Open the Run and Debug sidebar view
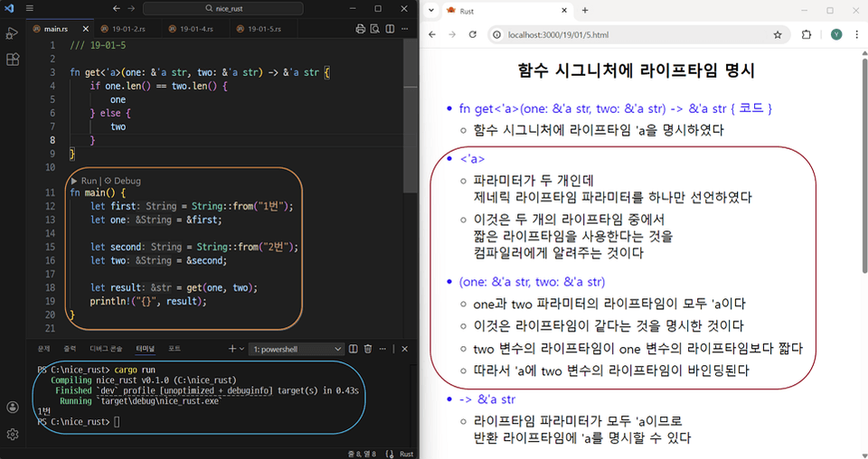This screenshot has width=868, height=459. tap(13, 33)
